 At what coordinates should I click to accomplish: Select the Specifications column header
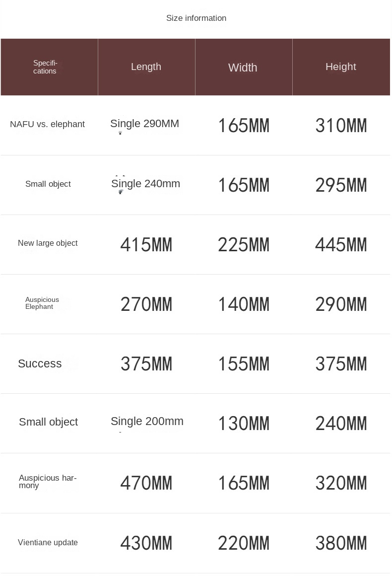coord(45,67)
